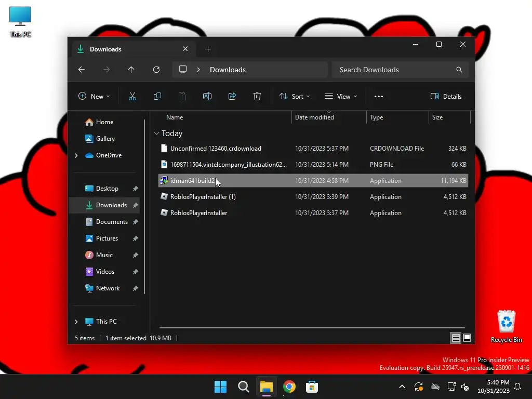The image size is (532, 399).
Task: Select the This PC desktop icon
Action: click(x=20, y=22)
